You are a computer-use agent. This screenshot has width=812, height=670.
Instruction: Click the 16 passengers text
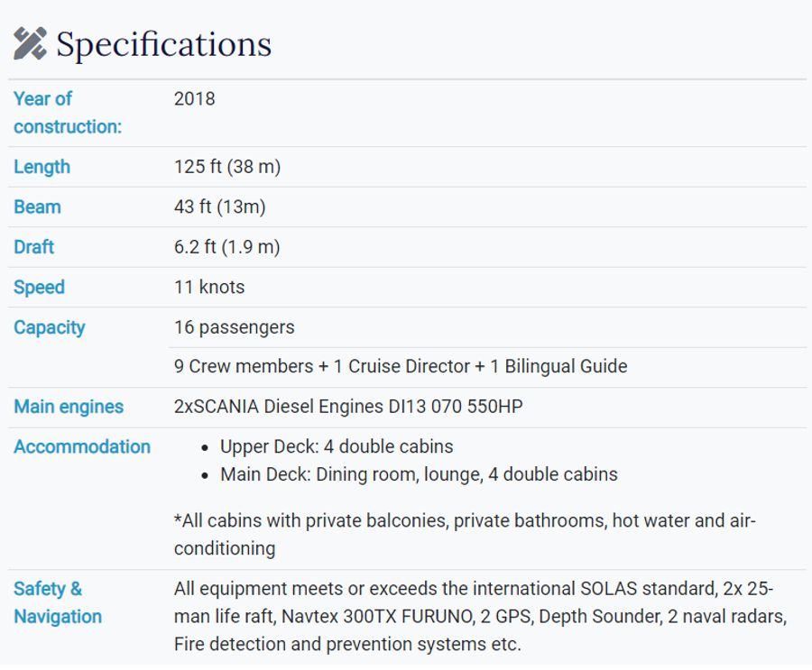pos(234,327)
